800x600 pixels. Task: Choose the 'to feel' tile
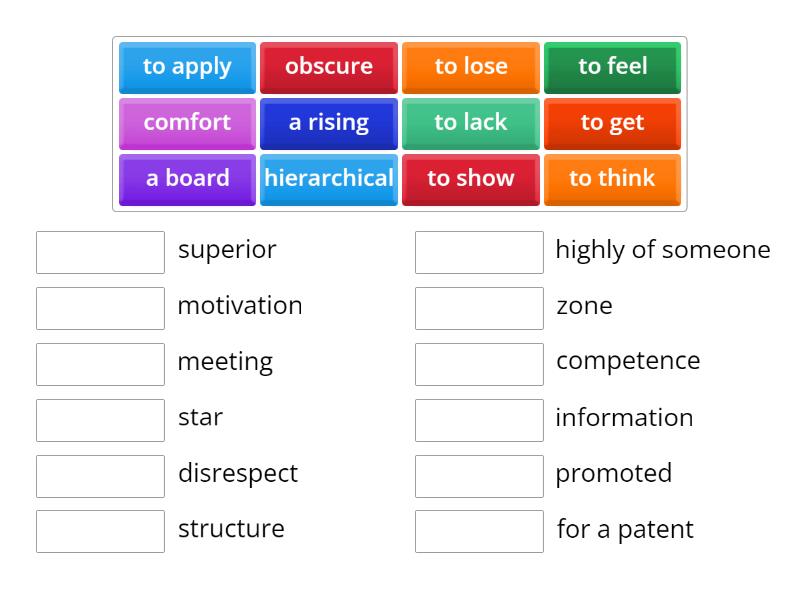point(612,67)
